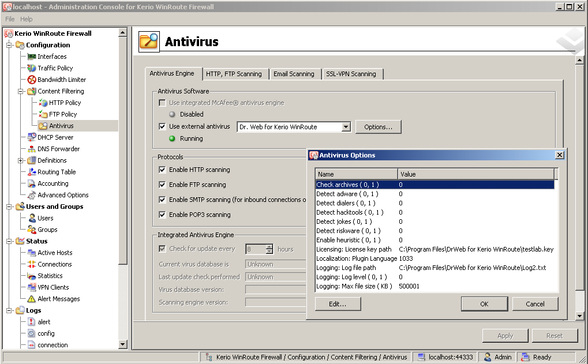
Task: Open the File menu
Action: (10, 19)
